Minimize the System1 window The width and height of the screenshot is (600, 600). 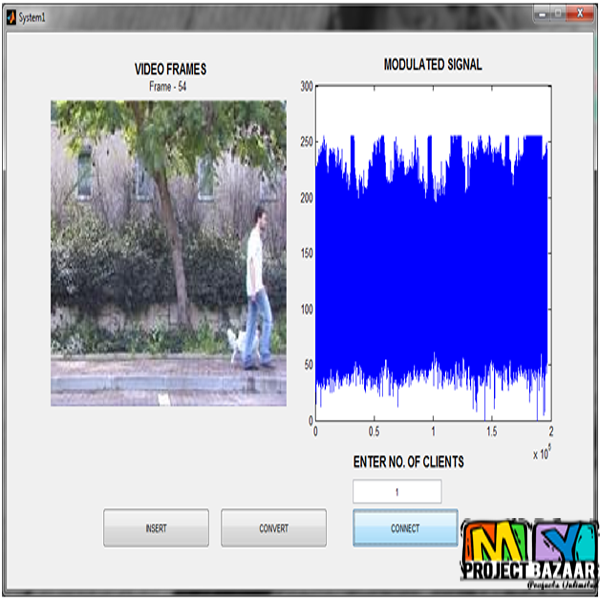coord(542,14)
